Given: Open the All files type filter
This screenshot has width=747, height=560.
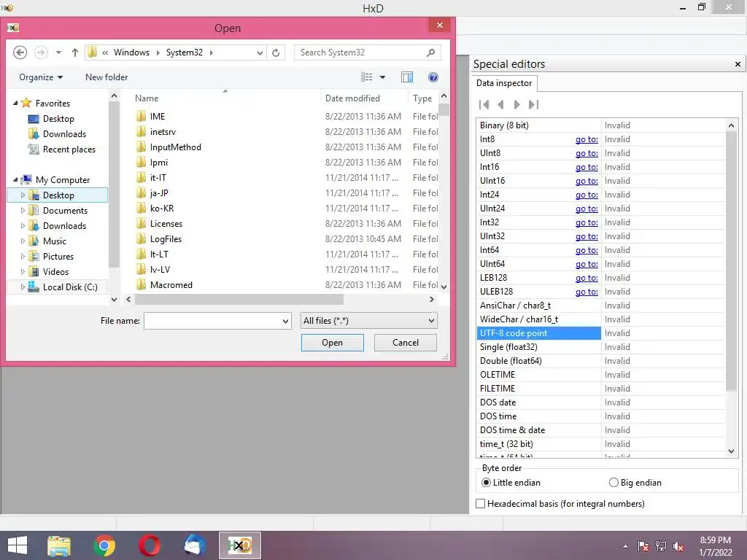Looking at the screenshot, I should 368,321.
